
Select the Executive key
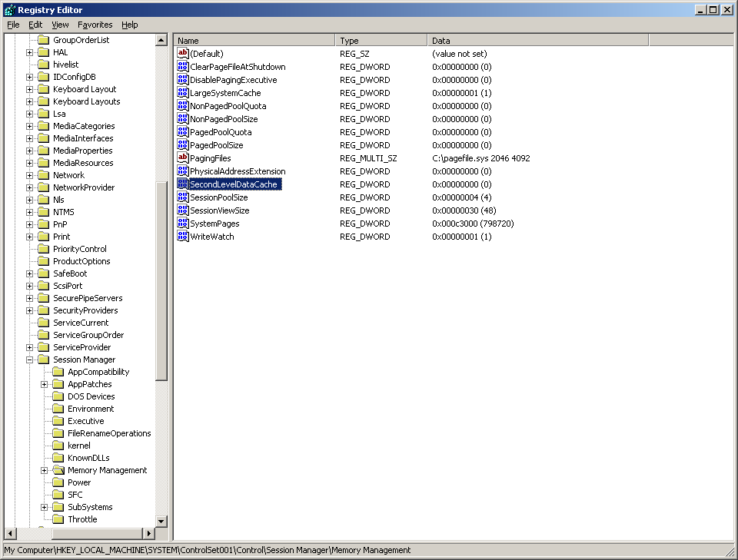pyautogui.click(x=85, y=421)
